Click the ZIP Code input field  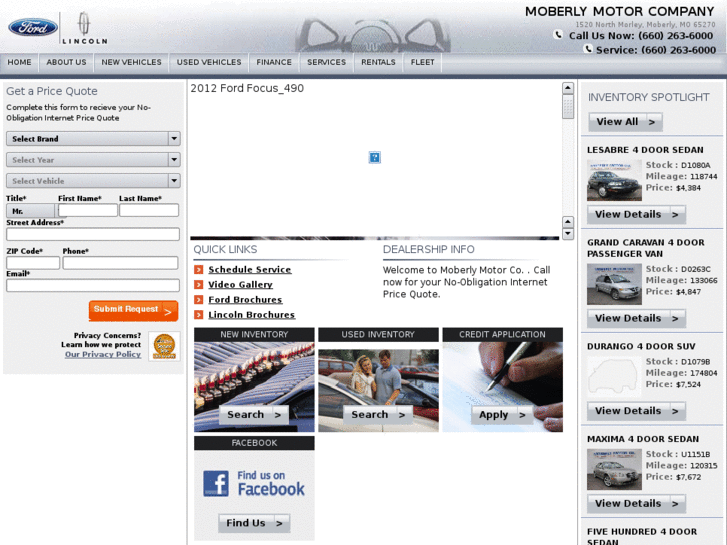click(x=33, y=263)
